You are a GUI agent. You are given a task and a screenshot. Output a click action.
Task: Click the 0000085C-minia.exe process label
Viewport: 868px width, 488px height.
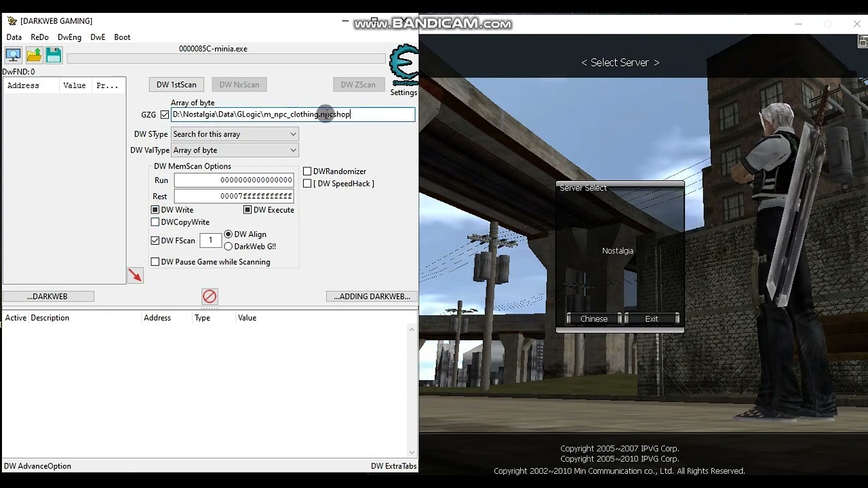pos(213,49)
